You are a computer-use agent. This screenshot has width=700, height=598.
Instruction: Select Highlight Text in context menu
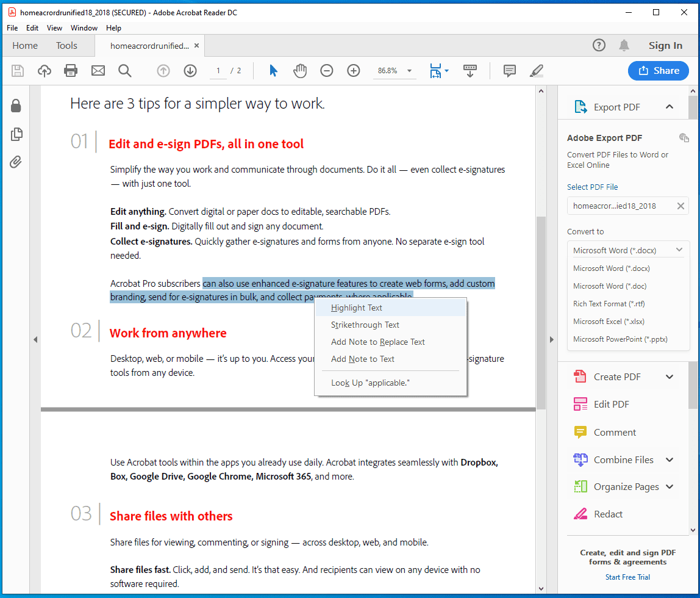pos(391,308)
